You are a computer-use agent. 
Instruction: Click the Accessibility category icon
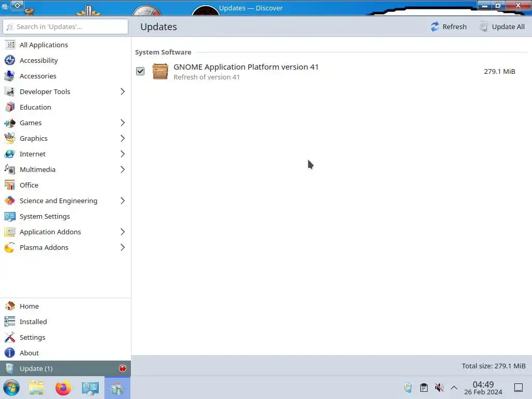coord(10,60)
